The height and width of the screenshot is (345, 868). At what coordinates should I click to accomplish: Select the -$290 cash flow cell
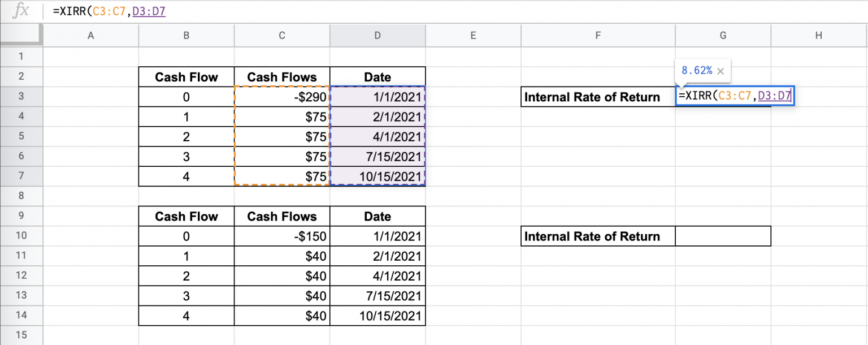(281, 96)
